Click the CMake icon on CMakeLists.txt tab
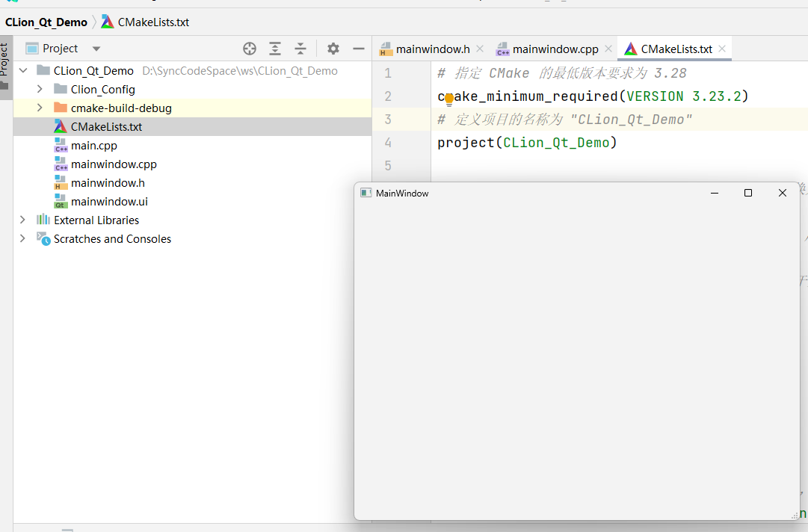This screenshot has width=808, height=532. [x=630, y=49]
